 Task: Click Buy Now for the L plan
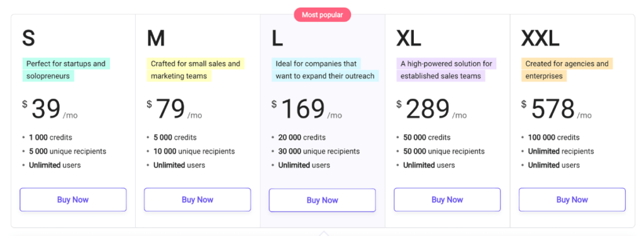(x=323, y=200)
